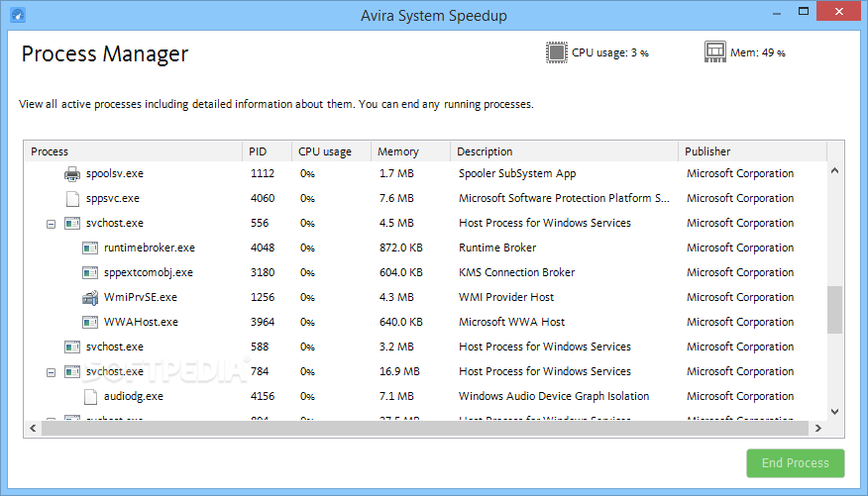Sort by the Memory column header

click(410, 151)
